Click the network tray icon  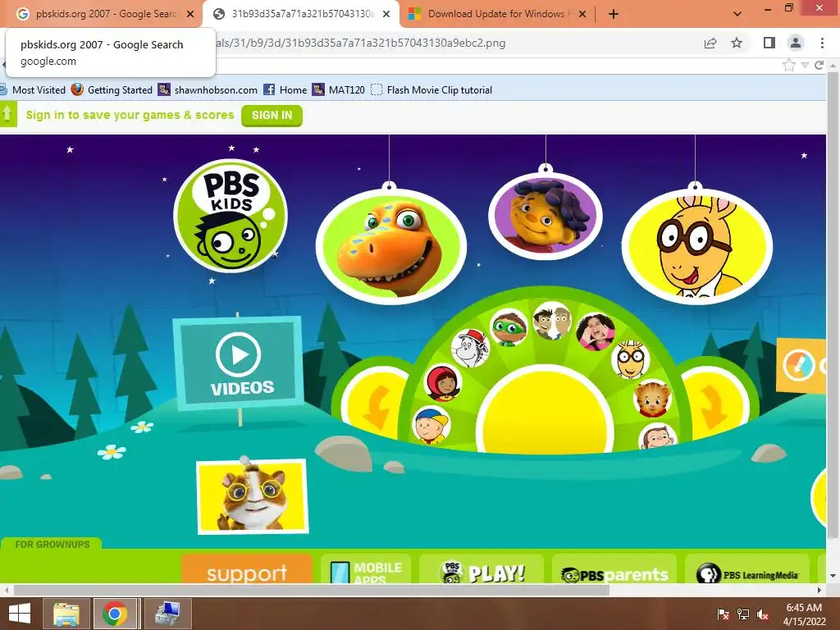click(743, 614)
